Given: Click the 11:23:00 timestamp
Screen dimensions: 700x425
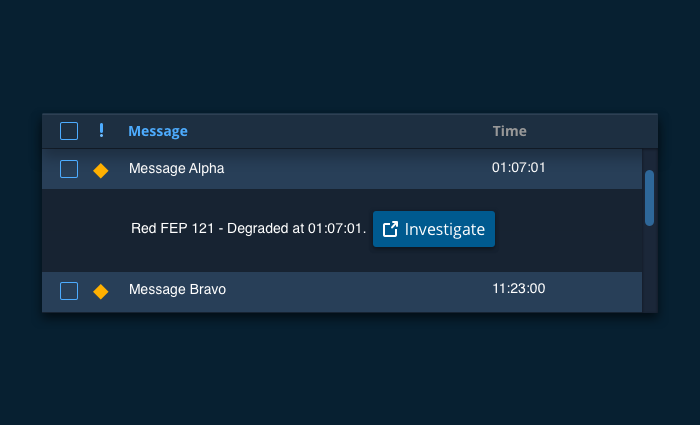Looking at the screenshot, I should [518, 289].
